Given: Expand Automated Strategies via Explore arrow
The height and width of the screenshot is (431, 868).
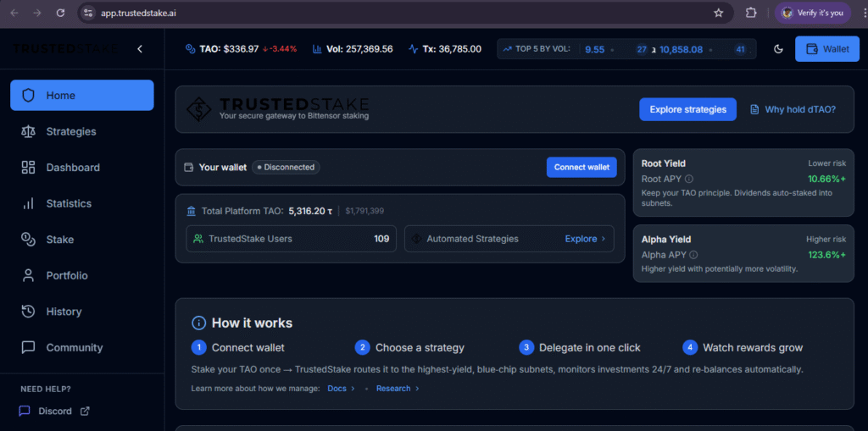Looking at the screenshot, I should pyautogui.click(x=586, y=239).
